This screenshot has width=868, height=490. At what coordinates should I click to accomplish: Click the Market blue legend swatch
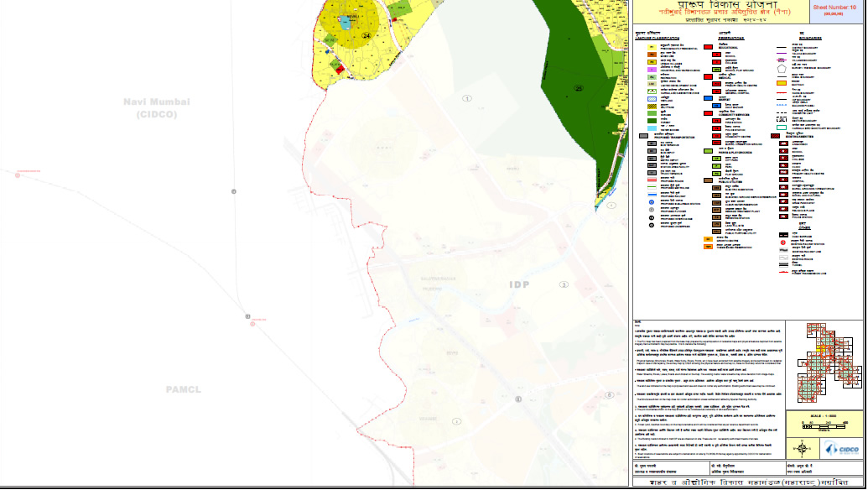pos(708,98)
